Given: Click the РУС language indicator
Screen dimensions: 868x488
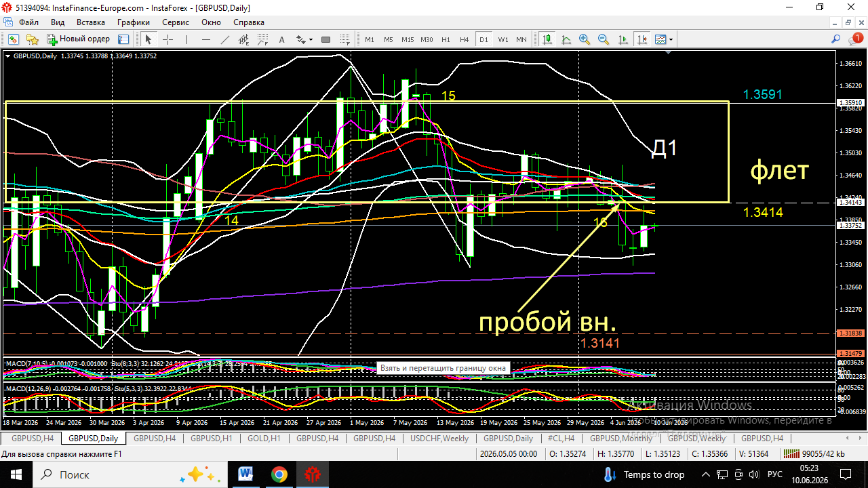Looking at the screenshot, I should (x=775, y=474).
